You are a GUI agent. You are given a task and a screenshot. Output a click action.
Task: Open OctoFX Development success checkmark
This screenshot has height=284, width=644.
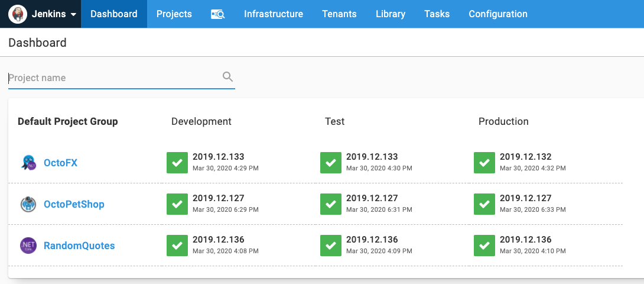177,163
